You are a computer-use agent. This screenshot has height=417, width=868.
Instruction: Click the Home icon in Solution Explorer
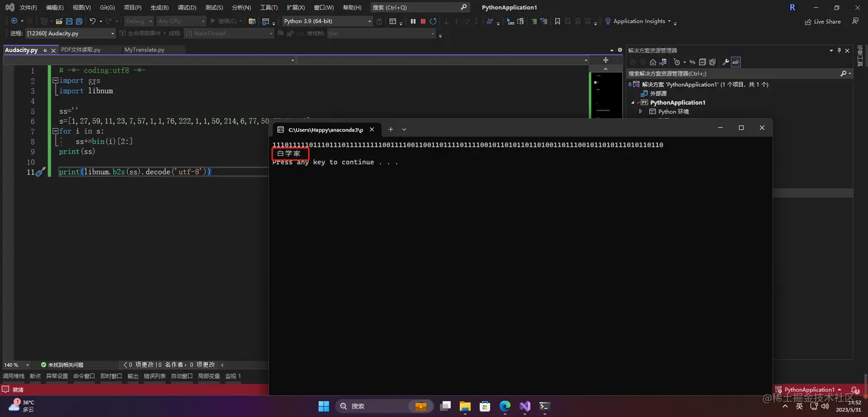tap(653, 62)
